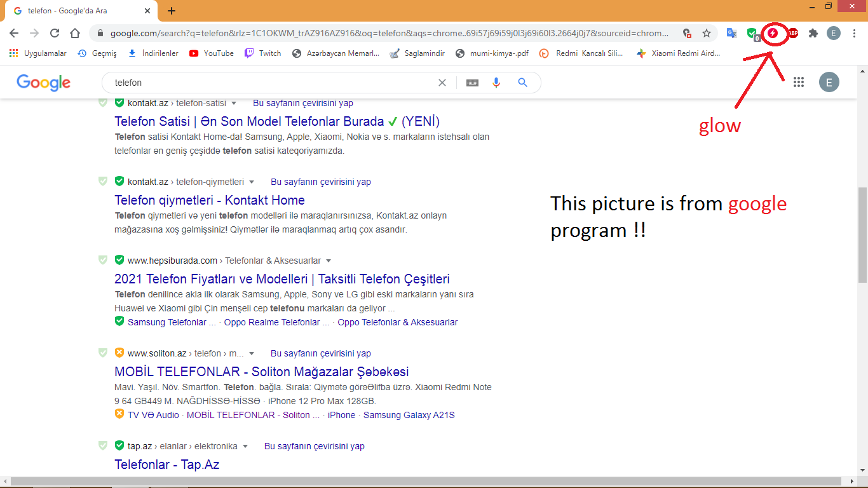The height and width of the screenshot is (488, 868).
Task: Expand the hepsiburada.com result options arrow
Action: click(328, 261)
